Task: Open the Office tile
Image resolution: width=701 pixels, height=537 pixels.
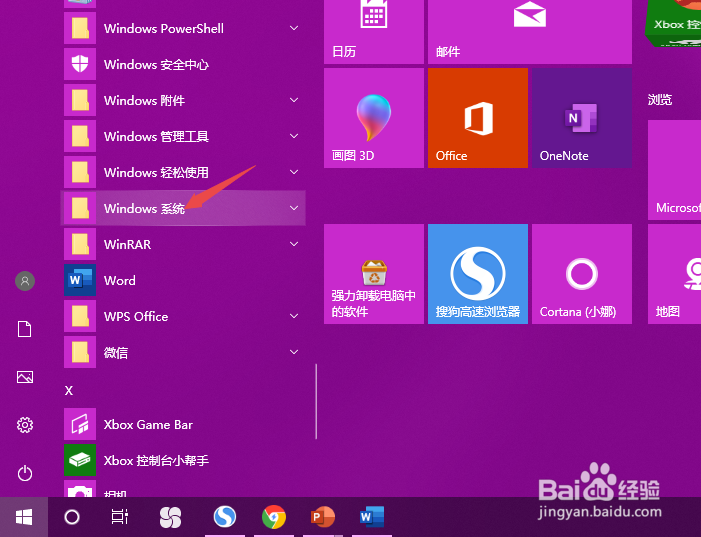Action: point(478,118)
